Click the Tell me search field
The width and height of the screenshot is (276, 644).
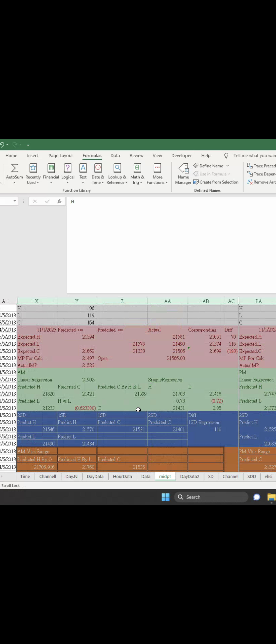click(254, 155)
